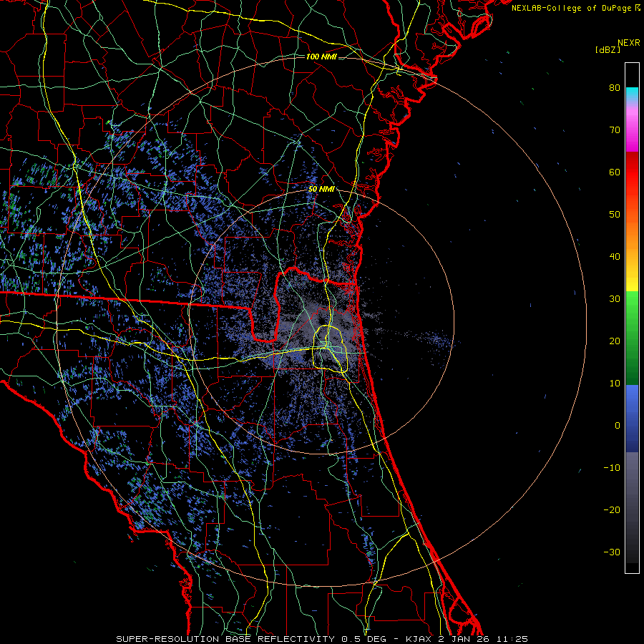
Task: Click the SUPER-RESOLUTION BASE REFLECTIVITY caption text
Action: (x=225, y=639)
